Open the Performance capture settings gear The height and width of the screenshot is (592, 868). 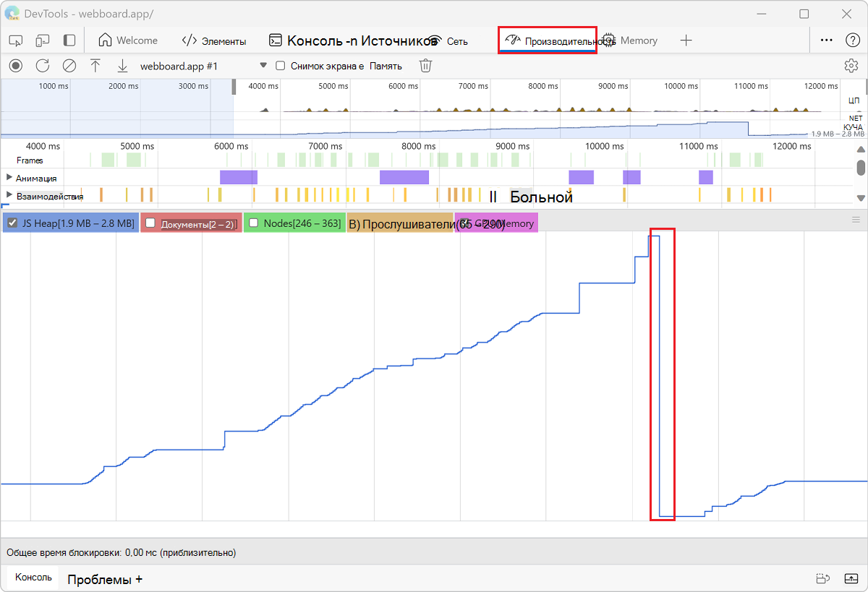click(x=851, y=66)
